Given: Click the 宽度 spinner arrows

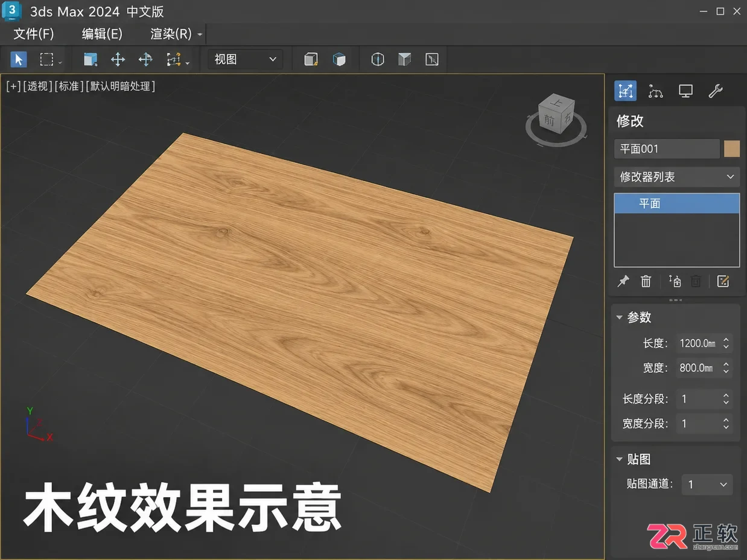Looking at the screenshot, I should (x=726, y=367).
